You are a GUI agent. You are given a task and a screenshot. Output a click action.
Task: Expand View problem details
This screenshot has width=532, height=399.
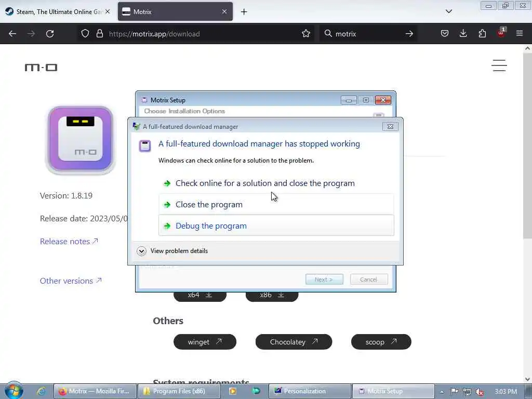[x=172, y=251]
